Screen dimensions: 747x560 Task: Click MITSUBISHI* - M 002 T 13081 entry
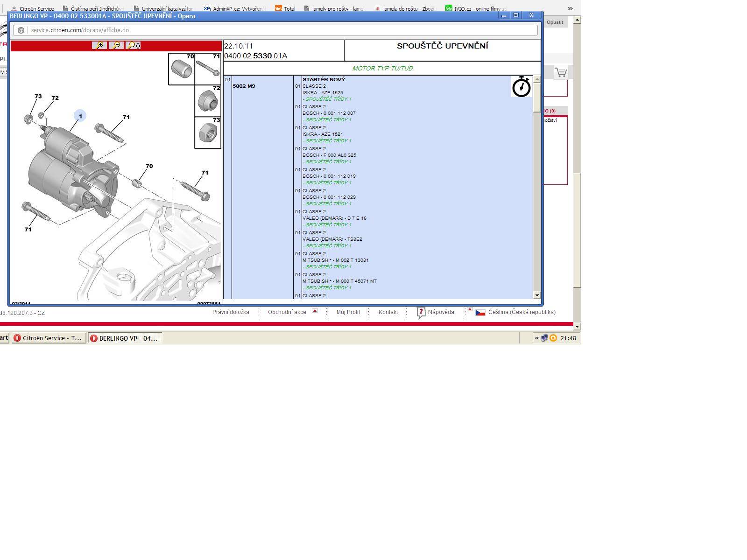click(335, 260)
